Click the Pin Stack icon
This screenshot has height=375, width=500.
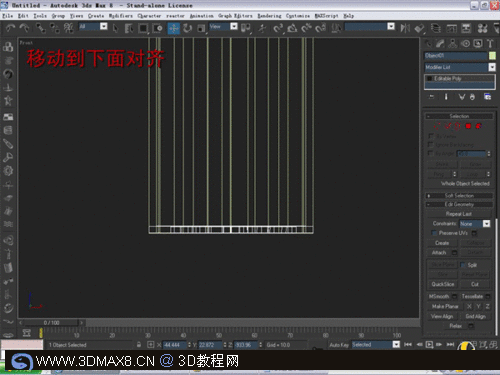click(431, 97)
